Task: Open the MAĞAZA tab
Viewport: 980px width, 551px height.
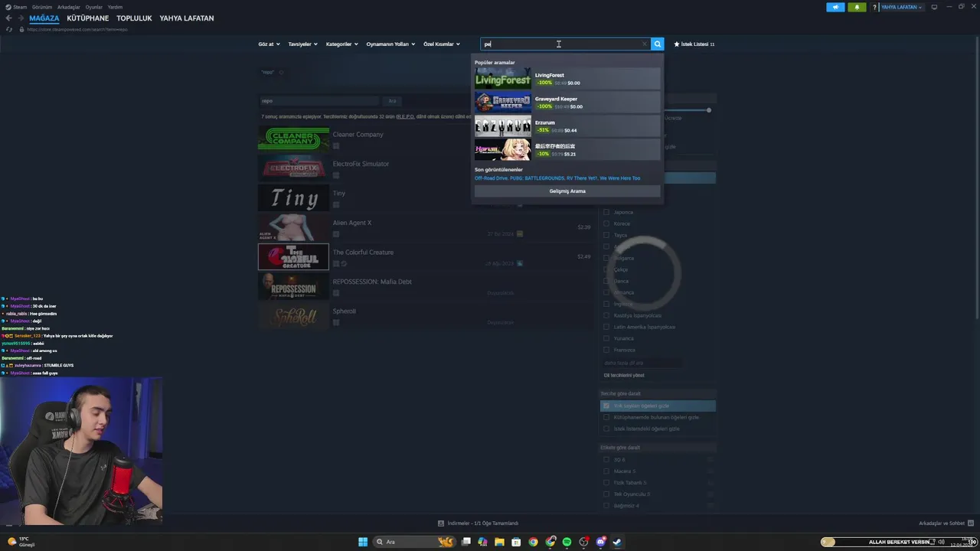Action: click(44, 18)
